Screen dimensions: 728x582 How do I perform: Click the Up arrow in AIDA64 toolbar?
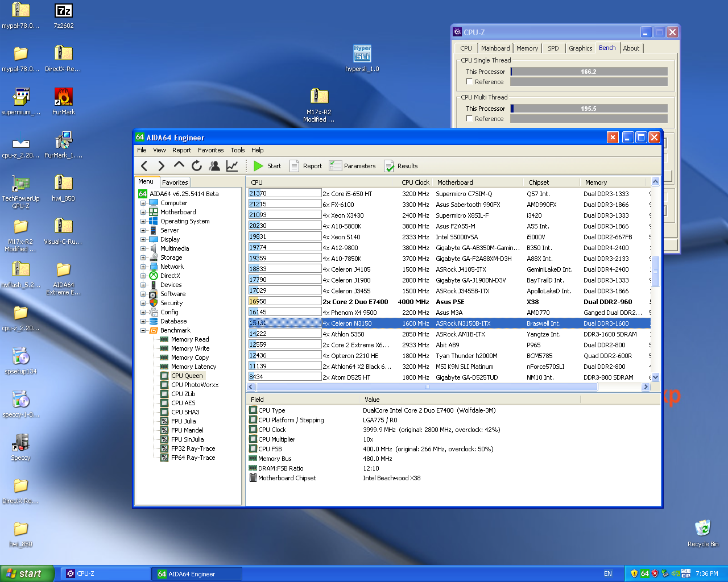pyautogui.click(x=179, y=165)
